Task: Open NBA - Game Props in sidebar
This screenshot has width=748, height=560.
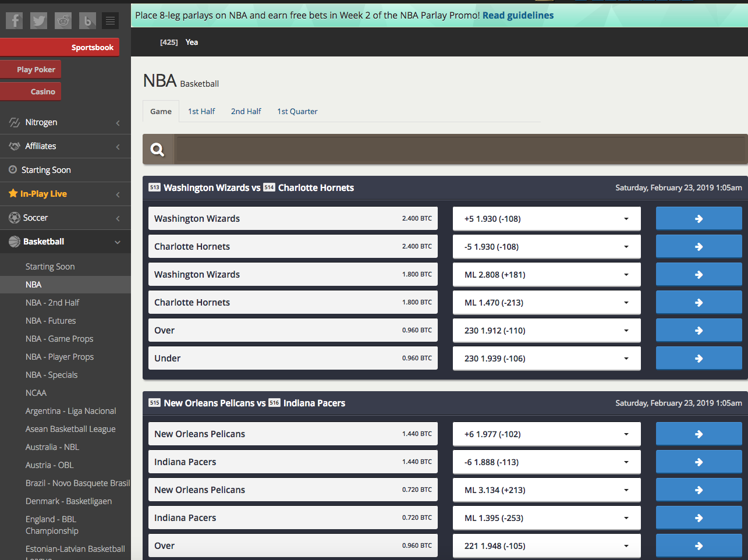Action: click(x=59, y=339)
